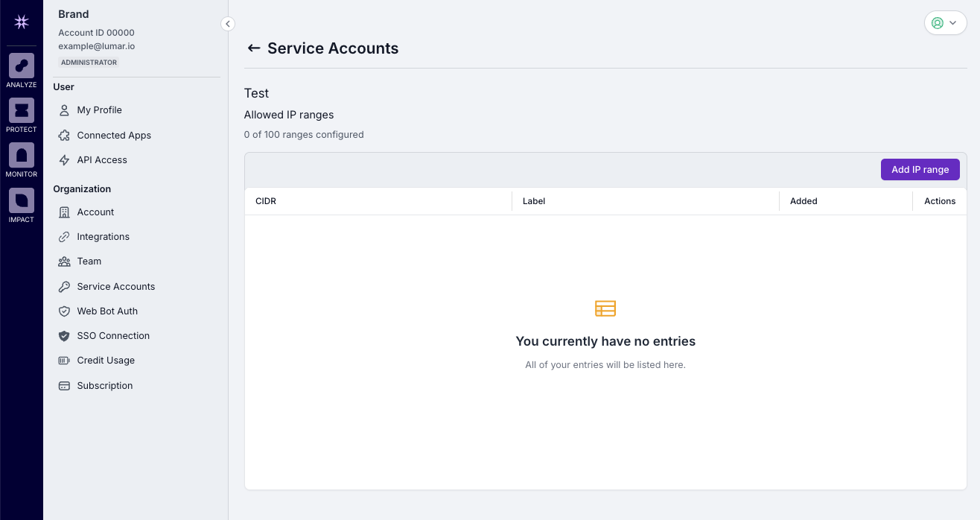This screenshot has height=520, width=980.
Task: Click the Credit Usage battery icon
Action: pos(64,361)
